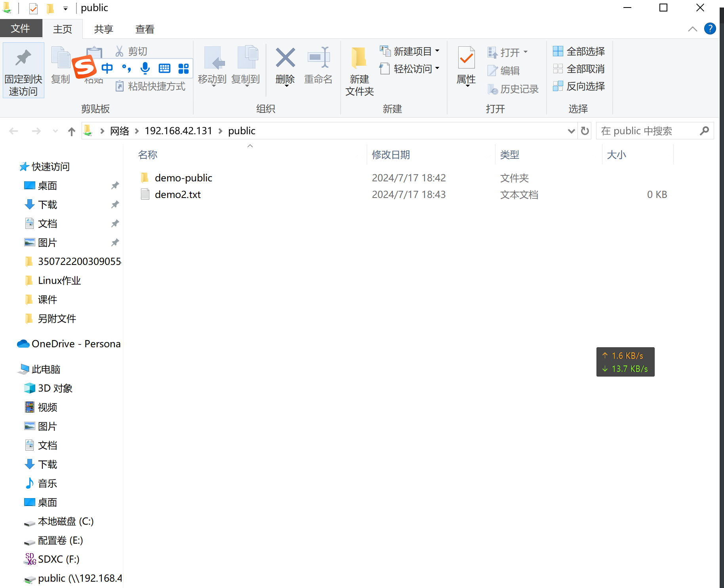Collapse the ribbon using the chevron arrow
The width and height of the screenshot is (724, 588).
coord(692,29)
